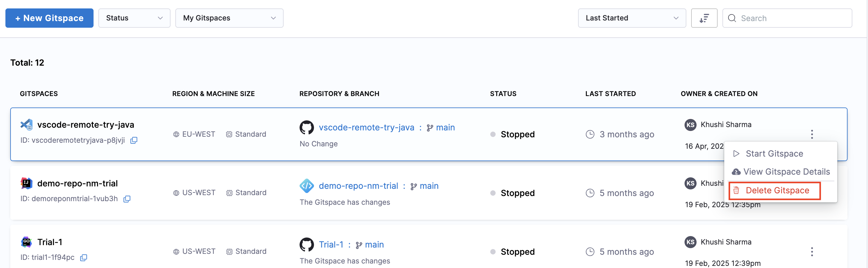Image resolution: width=868 pixels, height=268 pixels.
Task: Open the demo-repo-nm-trial repository link
Action: pyautogui.click(x=358, y=186)
